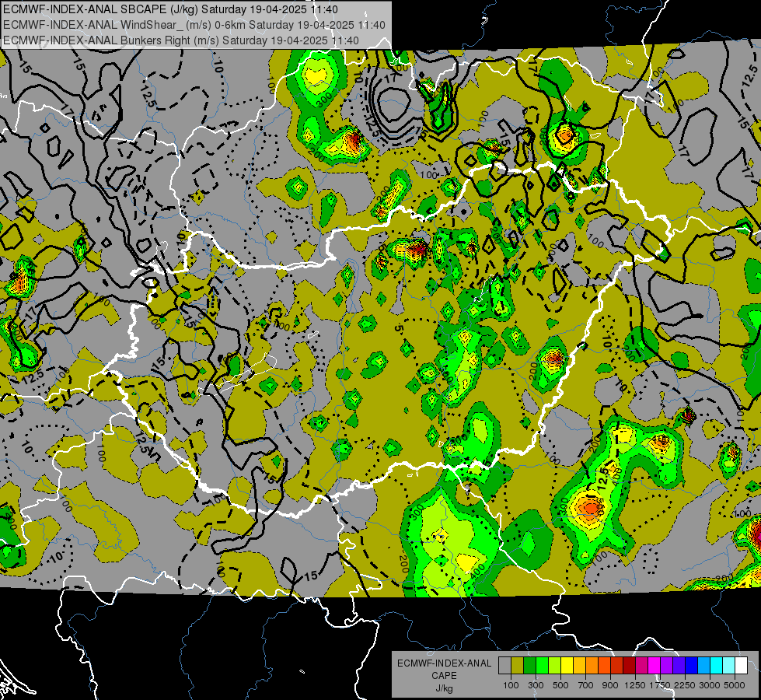Click the 900 tick label on legend
Viewport: 761px width, 700px height.
pos(610,685)
